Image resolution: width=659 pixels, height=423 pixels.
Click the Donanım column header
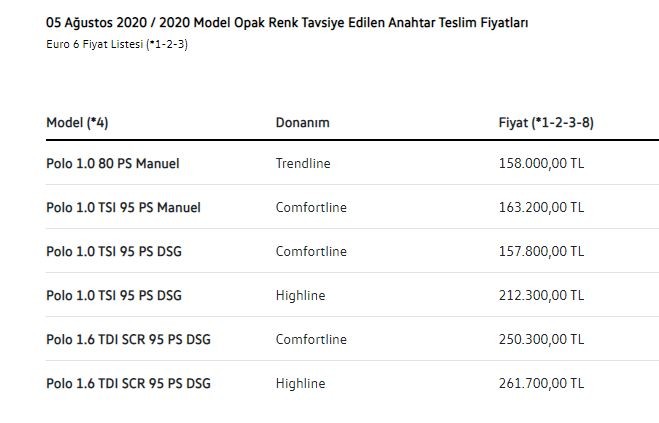tap(302, 123)
